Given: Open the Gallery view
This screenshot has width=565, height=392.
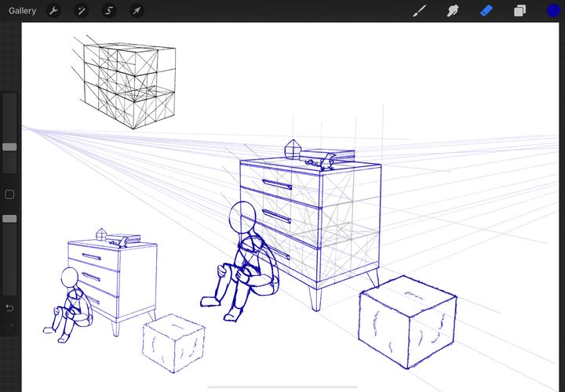Looking at the screenshot, I should [x=22, y=11].
